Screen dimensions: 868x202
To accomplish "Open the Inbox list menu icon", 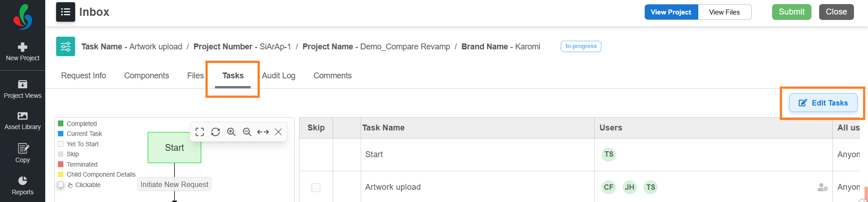I will [x=66, y=12].
